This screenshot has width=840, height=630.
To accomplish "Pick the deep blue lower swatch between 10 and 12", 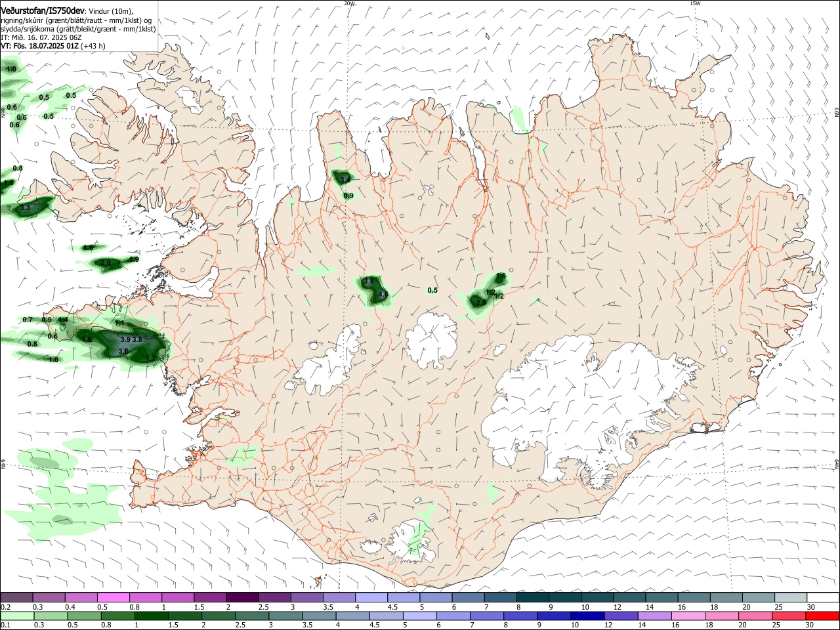I will pos(587,616).
